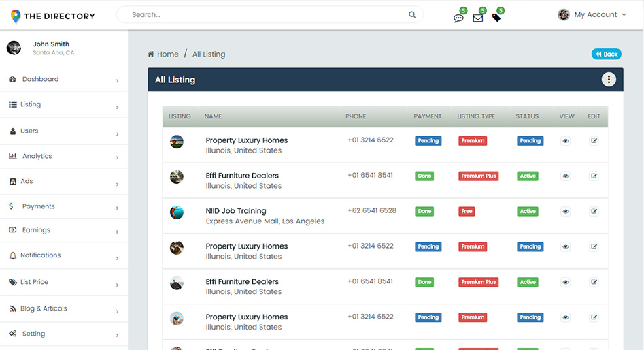Click John Smith's profile picture
This screenshot has width=644, height=350.
[x=14, y=48]
